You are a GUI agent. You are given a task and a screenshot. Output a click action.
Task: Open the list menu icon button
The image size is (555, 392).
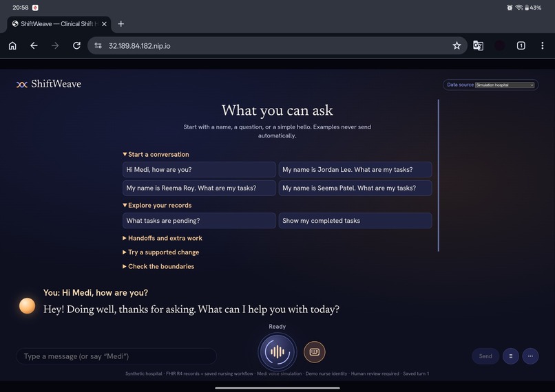pyautogui.click(x=511, y=356)
